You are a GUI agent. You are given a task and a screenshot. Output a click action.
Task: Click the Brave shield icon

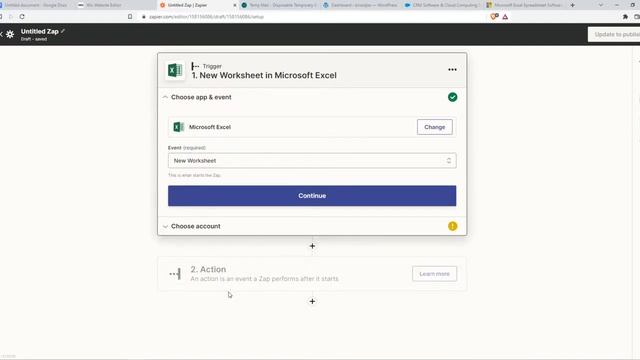(494, 17)
